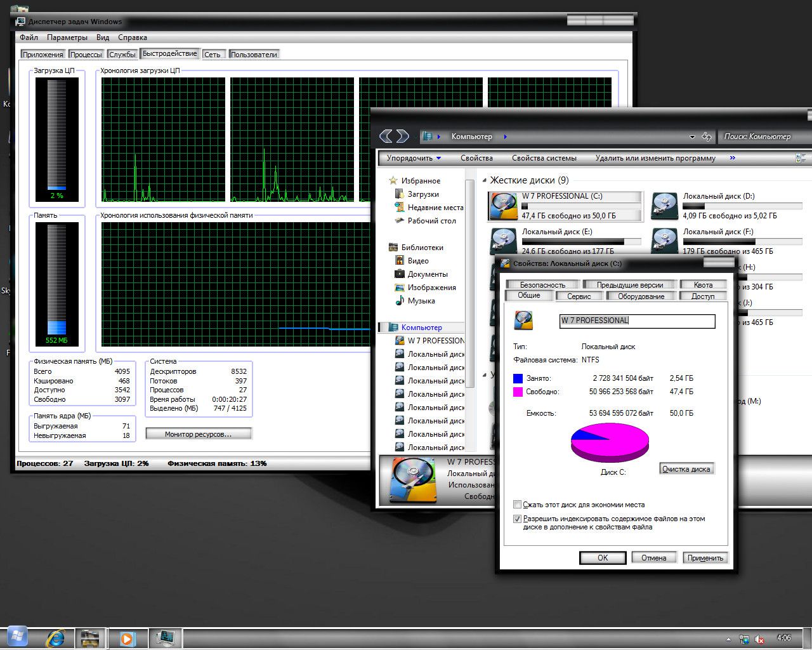Switch to the Оборудование tab
This screenshot has width=812, height=650.
(x=641, y=296)
